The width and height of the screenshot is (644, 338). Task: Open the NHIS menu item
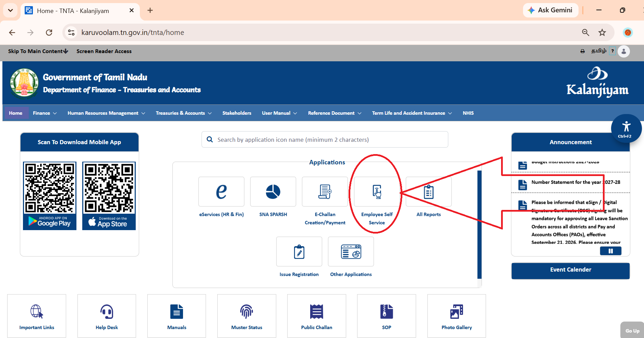pos(468,113)
